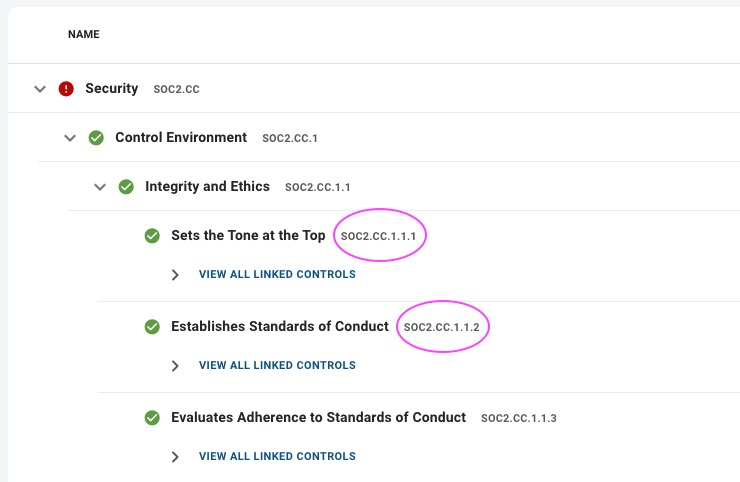740x482 pixels.
Task: Click green check beside Establishes Standards of Conduct
Action: [x=152, y=327]
